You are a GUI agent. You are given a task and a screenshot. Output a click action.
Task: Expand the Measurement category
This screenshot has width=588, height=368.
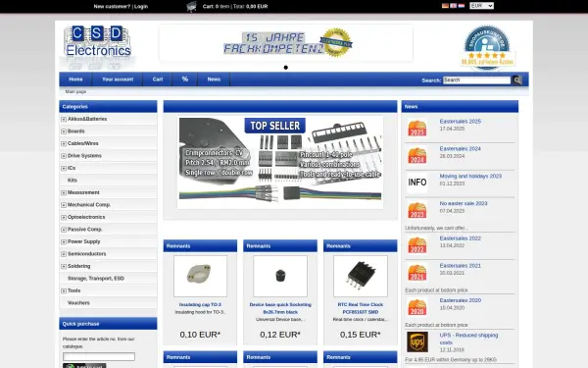pos(64,192)
